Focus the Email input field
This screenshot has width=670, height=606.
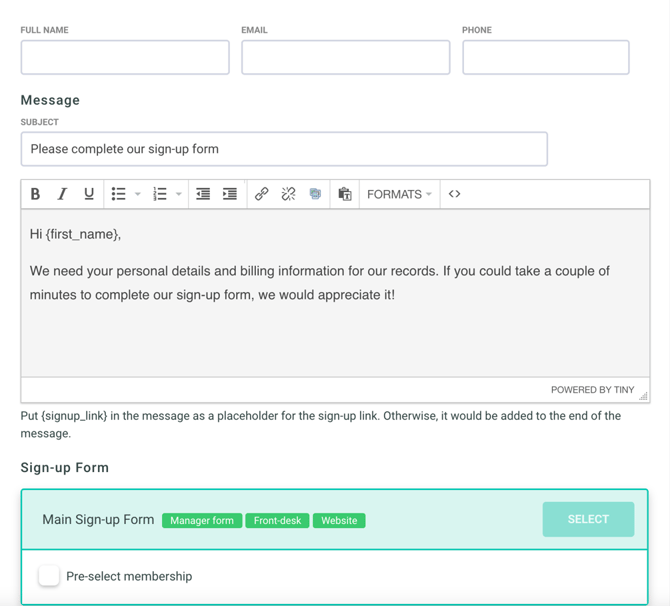[345, 58]
